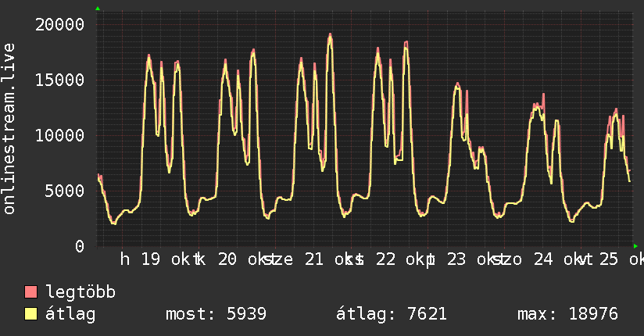This screenshot has height=336, width=644.
Task: Select the átlag legend label
Action: coord(70,314)
